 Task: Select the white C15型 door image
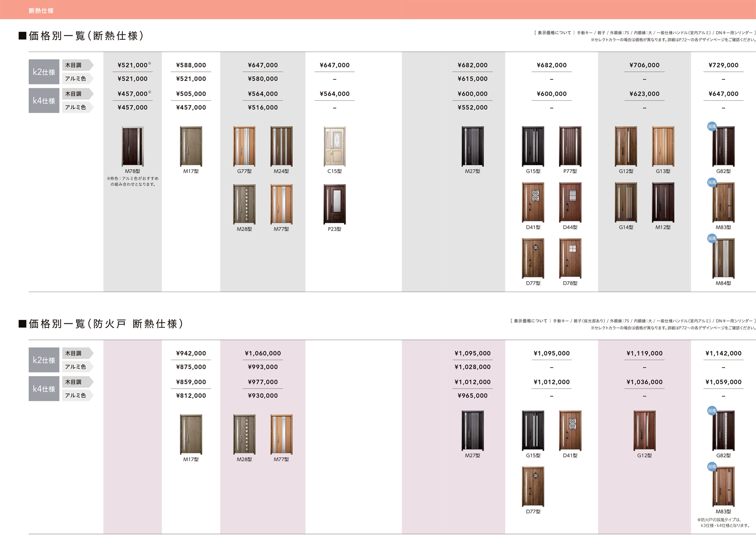(x=335, y=147)
